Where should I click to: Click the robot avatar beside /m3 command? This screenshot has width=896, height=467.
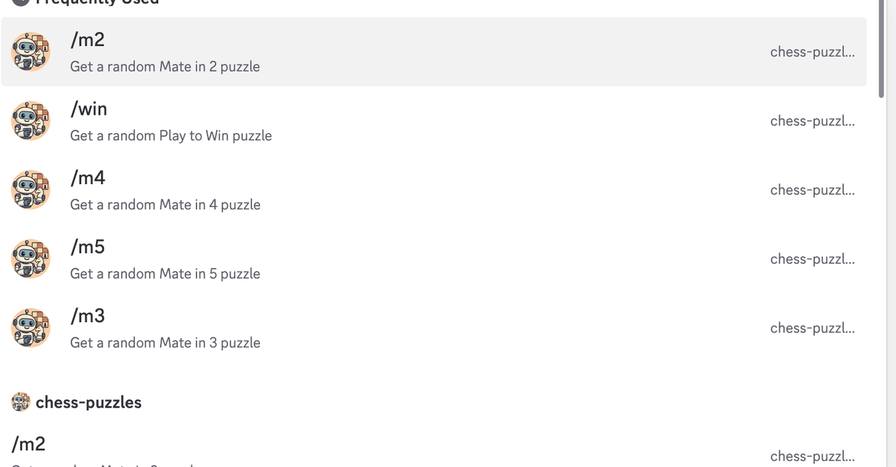(x=30, y=328)
